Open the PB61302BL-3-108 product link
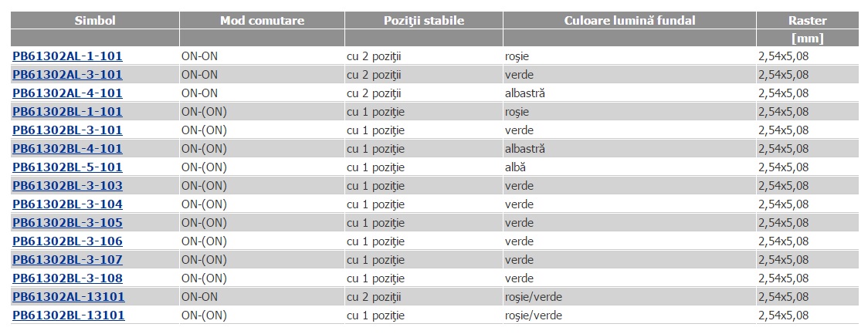The image size is (868, 334). [x=67, y=278]
